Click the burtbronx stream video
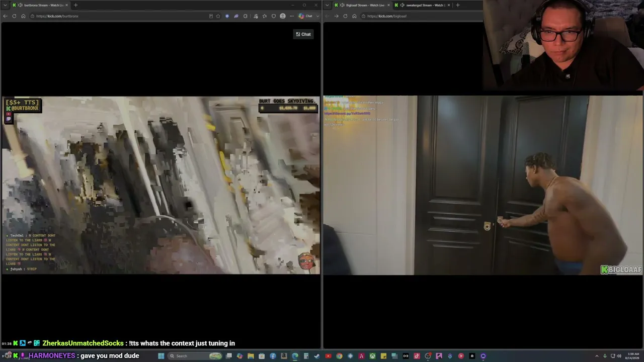Screen dimensions: 644x362 (x=161, y=185)
